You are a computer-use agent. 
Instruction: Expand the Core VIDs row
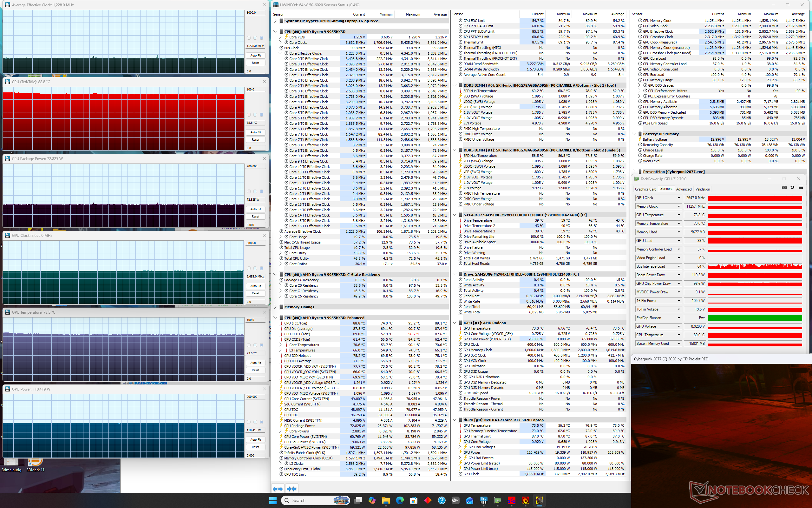[x=280, y=37]
